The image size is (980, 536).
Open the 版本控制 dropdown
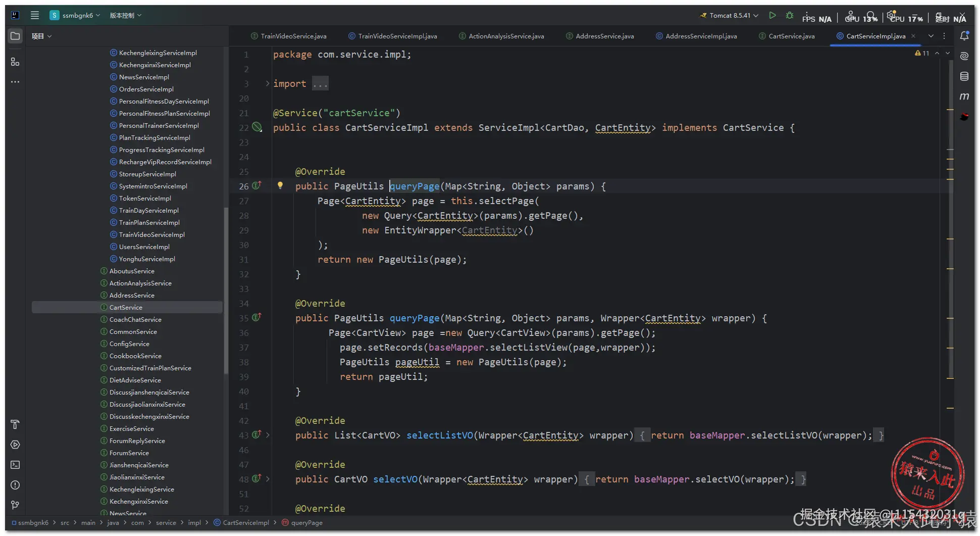pyautogui.click(x=126, y=15)
